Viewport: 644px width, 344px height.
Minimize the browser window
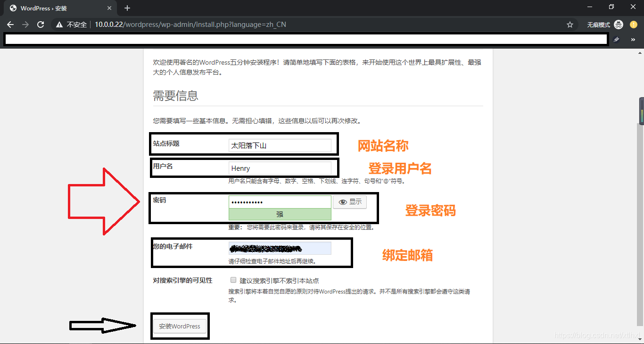[x=590, y=7]
